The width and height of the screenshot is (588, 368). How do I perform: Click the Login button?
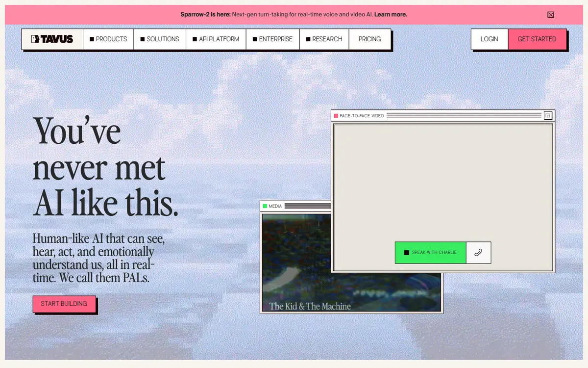(490, 39)
